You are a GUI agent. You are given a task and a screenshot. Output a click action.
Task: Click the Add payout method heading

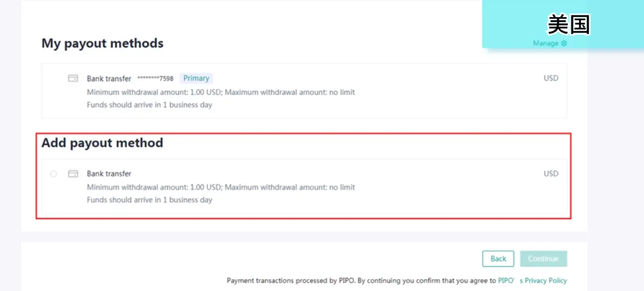click(102, 143)
